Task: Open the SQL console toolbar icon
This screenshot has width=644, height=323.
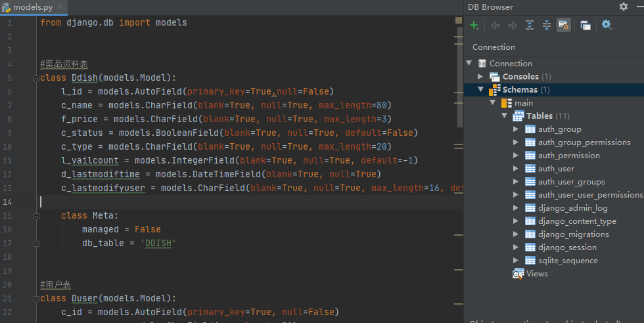Action: pos(586,26)
